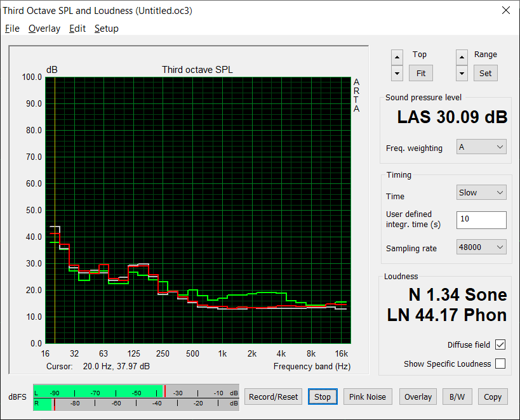The width and height of the screenshot is (520, 420).
Task: Open the Overlay menu
Action: click(x=44, y=29)
